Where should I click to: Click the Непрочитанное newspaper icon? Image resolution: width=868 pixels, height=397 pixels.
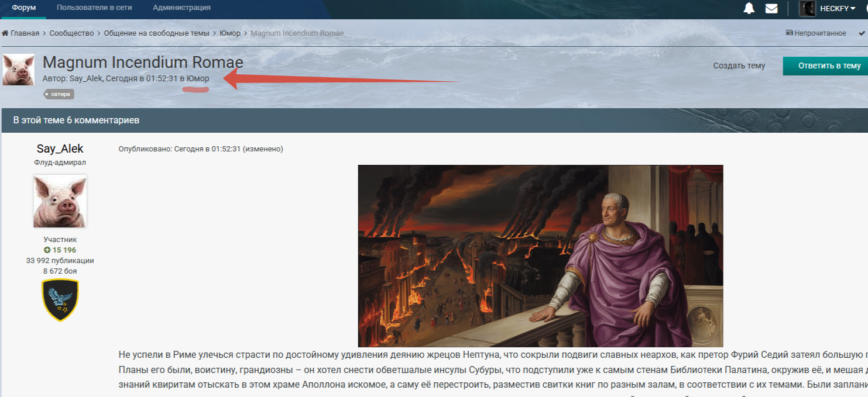[789, 33]
